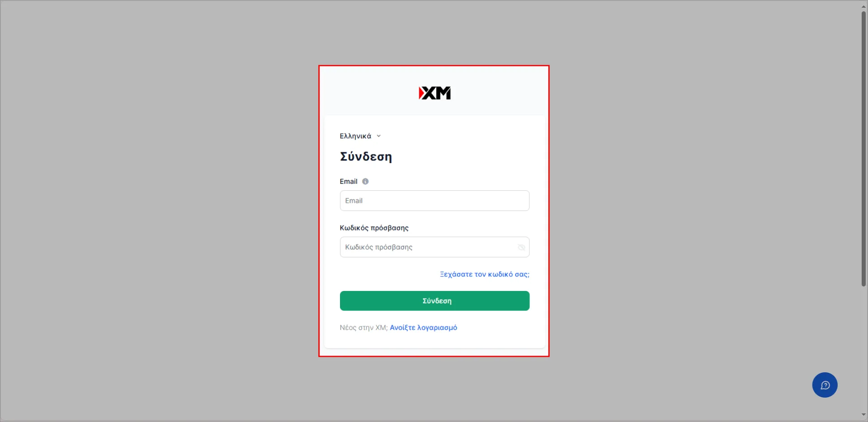Focus the Email input field
This screenshot has height=422, width=868.
[434, 201]
